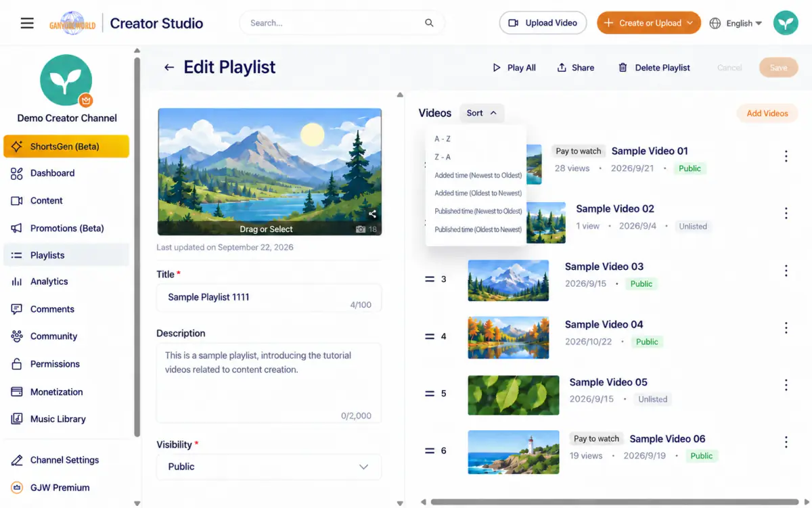The height and width of the screenshot is (508, 812).
Task: Open more options for Sample Video 06
Action: pos(786,442)
